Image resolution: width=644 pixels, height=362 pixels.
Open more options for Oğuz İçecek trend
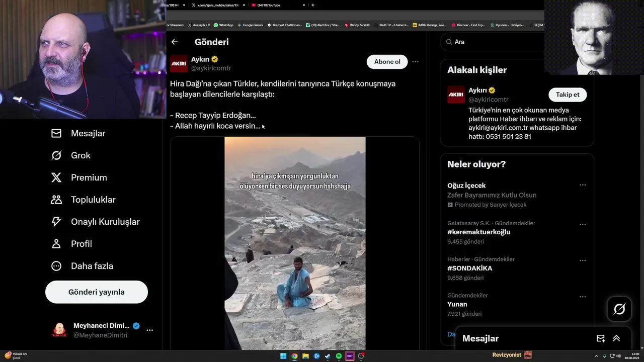(583, 185)
